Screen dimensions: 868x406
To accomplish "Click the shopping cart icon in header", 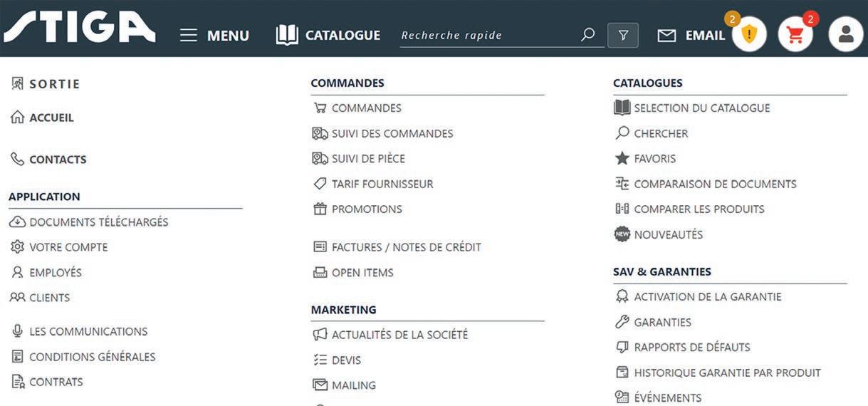I will coord(795,35).
